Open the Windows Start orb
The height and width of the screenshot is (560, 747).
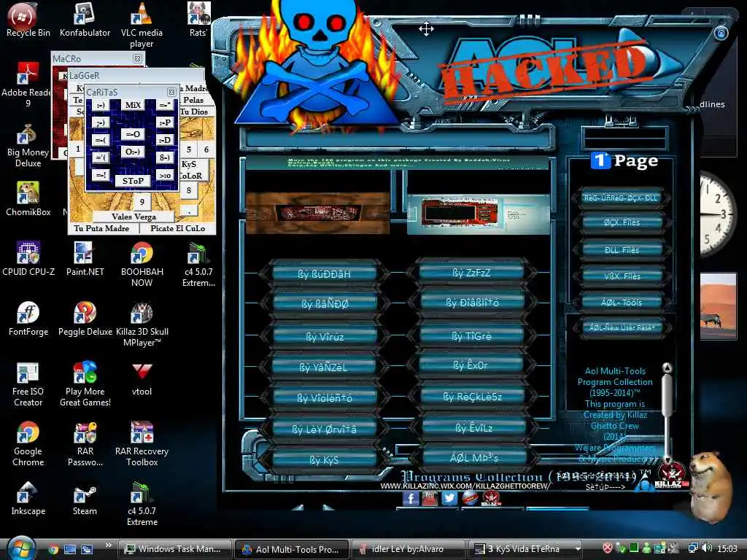point(20,548)
